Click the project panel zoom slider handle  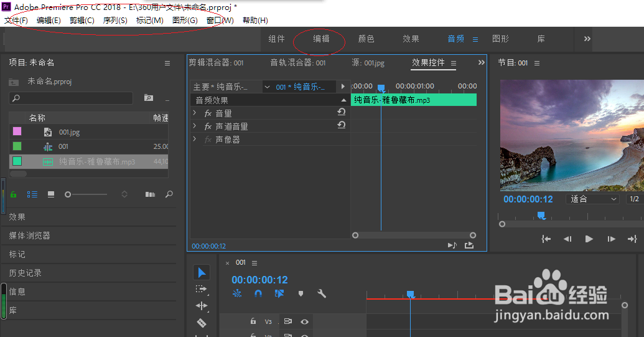68,194
